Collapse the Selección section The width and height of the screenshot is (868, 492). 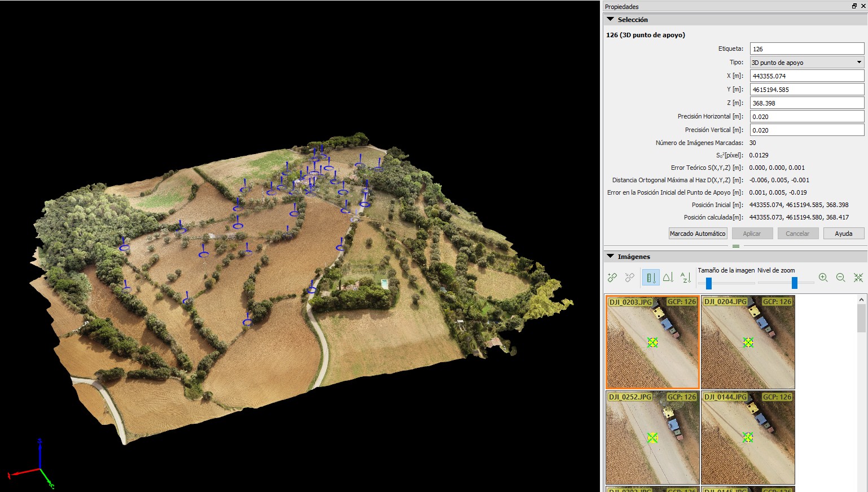click(x=610, y=19)
